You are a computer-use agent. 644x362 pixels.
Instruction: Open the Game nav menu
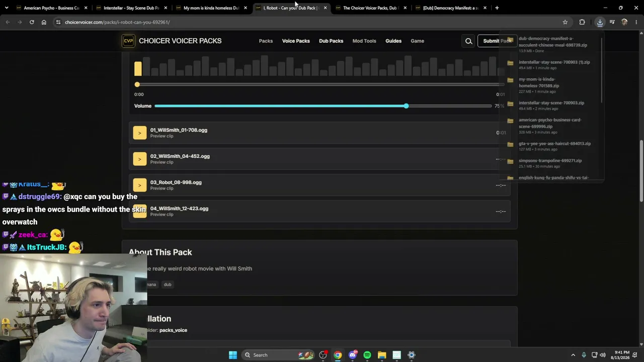coord(418,41)
